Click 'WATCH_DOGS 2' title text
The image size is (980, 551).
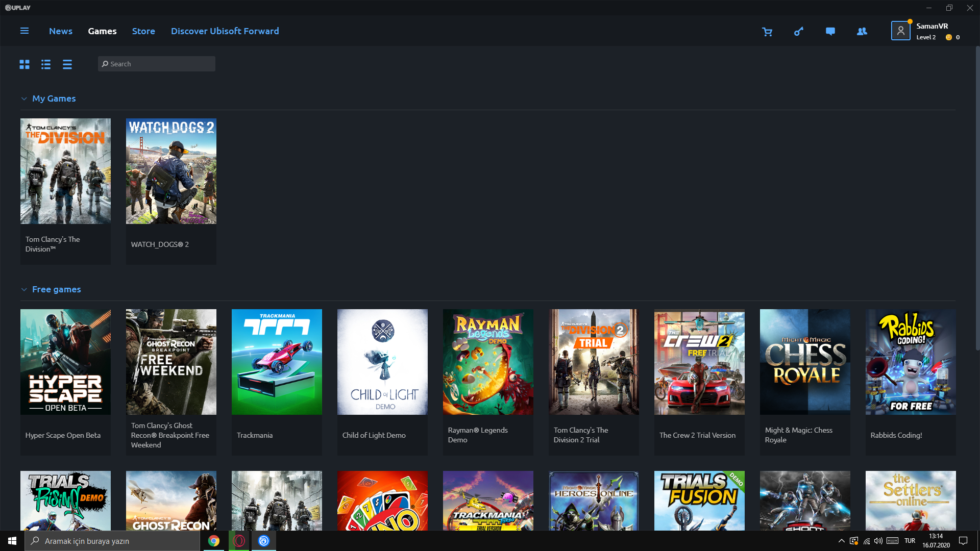tap(160, 244)
